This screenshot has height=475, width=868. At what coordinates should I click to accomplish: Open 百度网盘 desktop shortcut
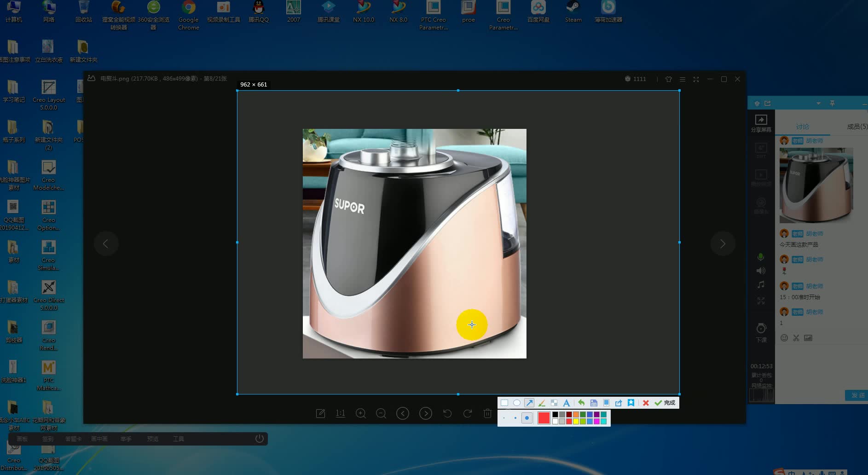[538, 12]
